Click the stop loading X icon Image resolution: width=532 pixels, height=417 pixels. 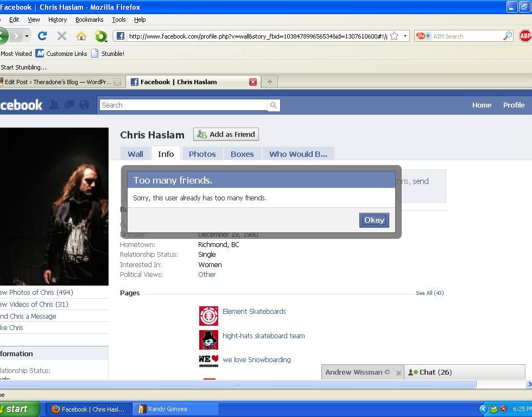click(62, 36)
